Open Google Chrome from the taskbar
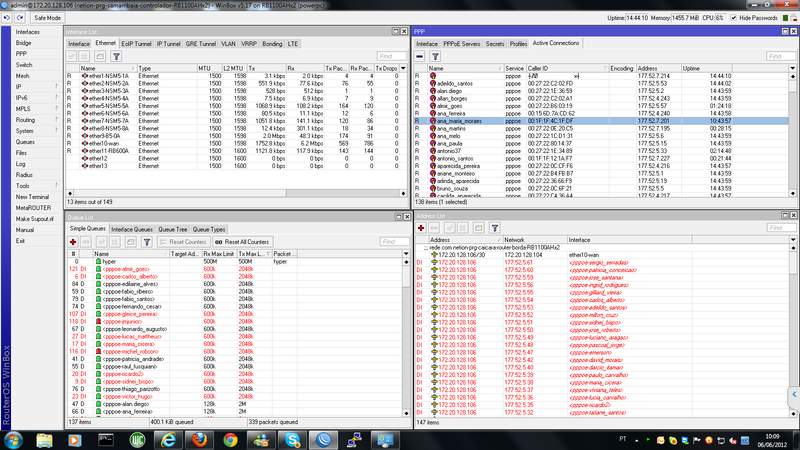800x450 pixels. click(x=231, y=440)
